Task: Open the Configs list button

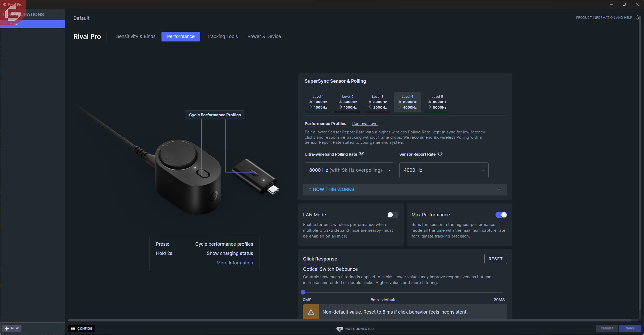Action: click(82, 328)
